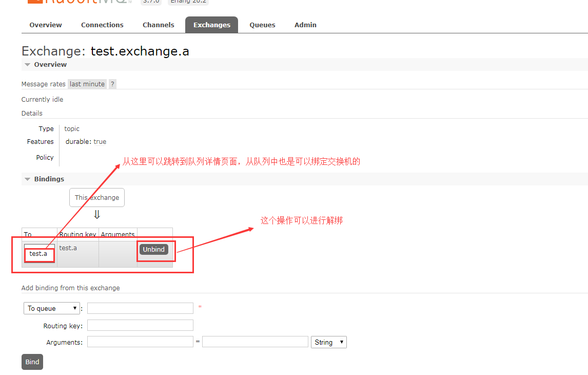Click the exchange title test.exchange.a

[140, 51]
